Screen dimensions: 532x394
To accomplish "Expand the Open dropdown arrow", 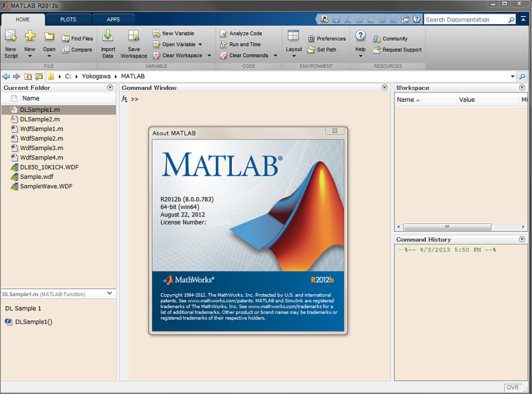I will [x=49, y=56].
